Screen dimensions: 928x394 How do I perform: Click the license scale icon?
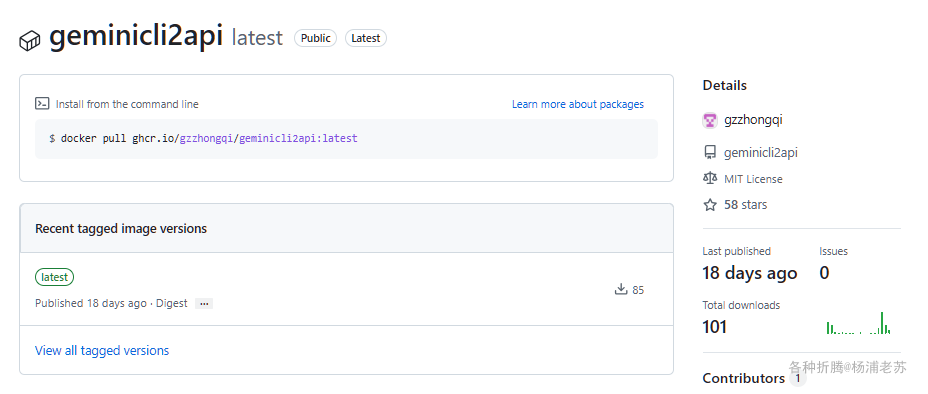click(x=710, y=178)
